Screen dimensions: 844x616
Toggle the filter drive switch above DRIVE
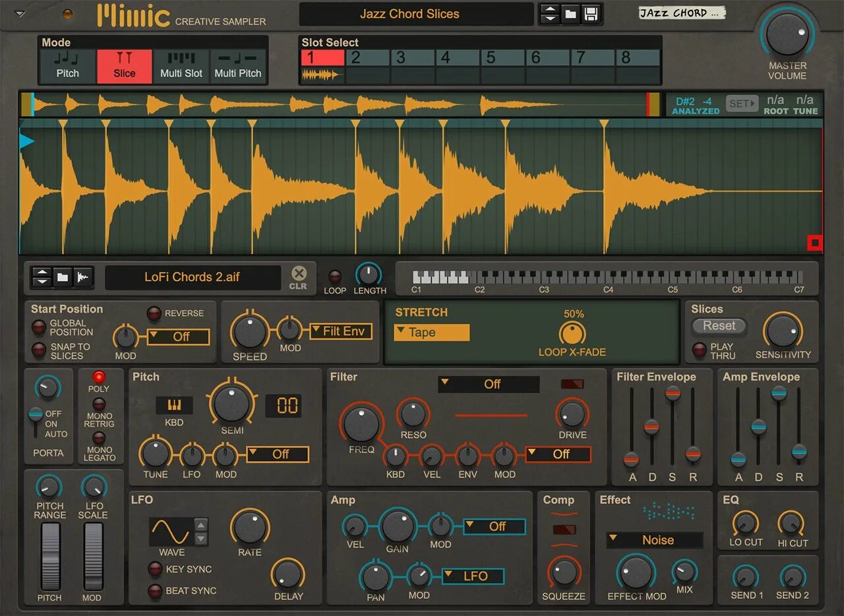(x=572, y=384)
